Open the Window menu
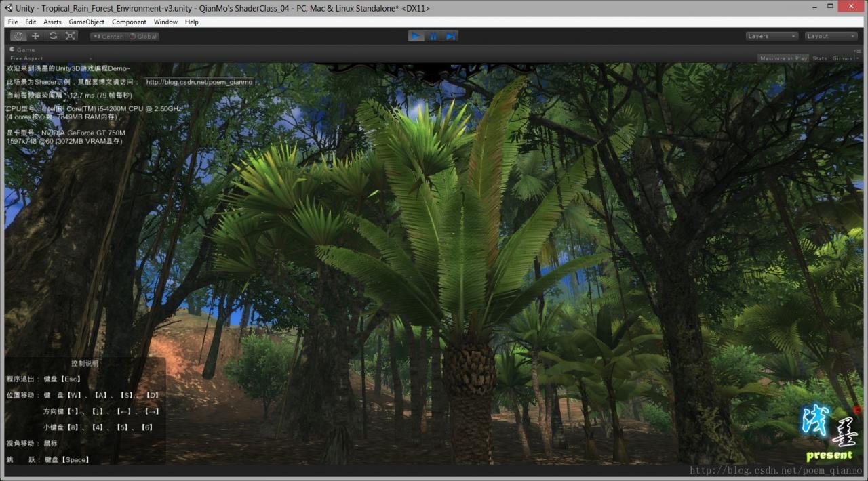The height and width of the screenshot is (481, 868). (x=165, y=22)
